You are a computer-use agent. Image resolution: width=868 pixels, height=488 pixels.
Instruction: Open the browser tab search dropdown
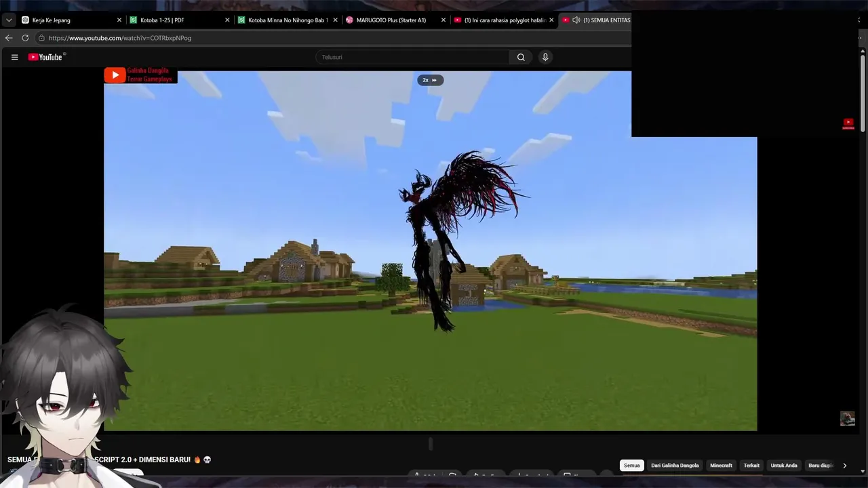pos(9,20)
